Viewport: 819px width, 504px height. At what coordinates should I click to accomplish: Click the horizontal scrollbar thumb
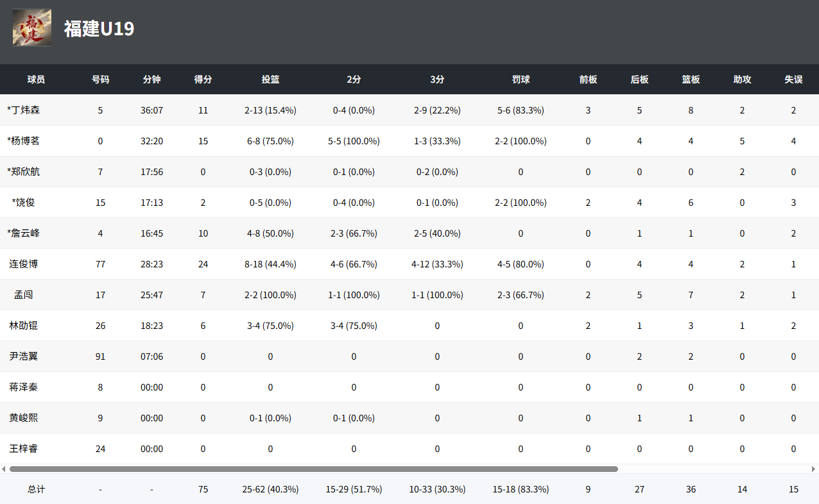pyautogui.click(x=313, y=469)
